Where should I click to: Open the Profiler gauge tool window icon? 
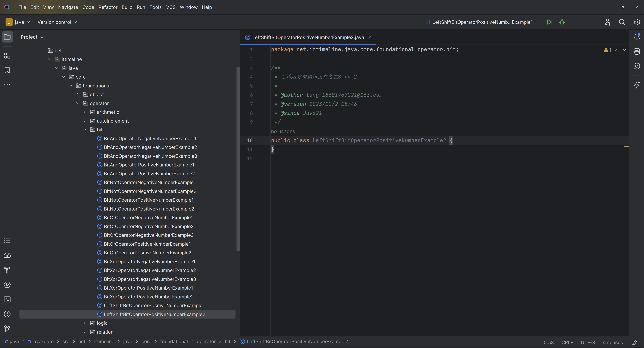7,256
